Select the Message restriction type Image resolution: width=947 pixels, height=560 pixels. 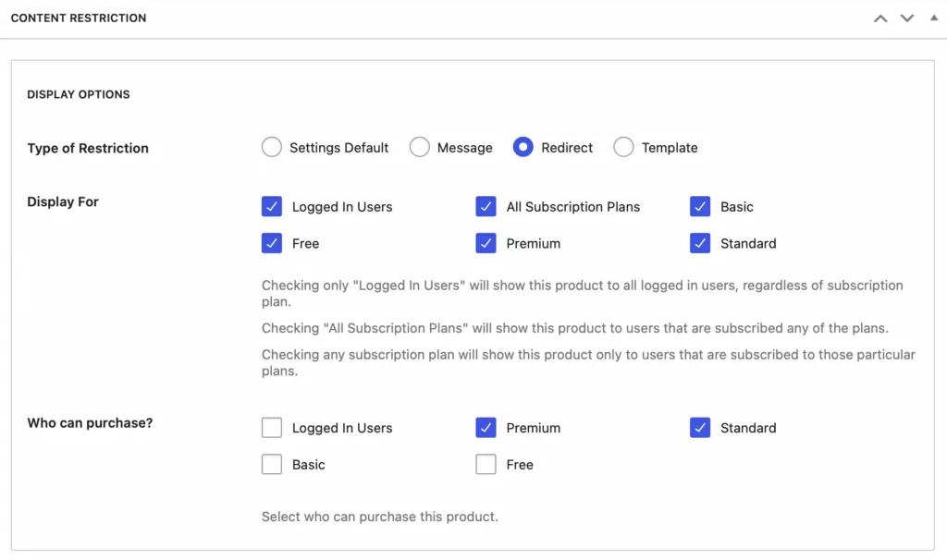tap(419, 147)
